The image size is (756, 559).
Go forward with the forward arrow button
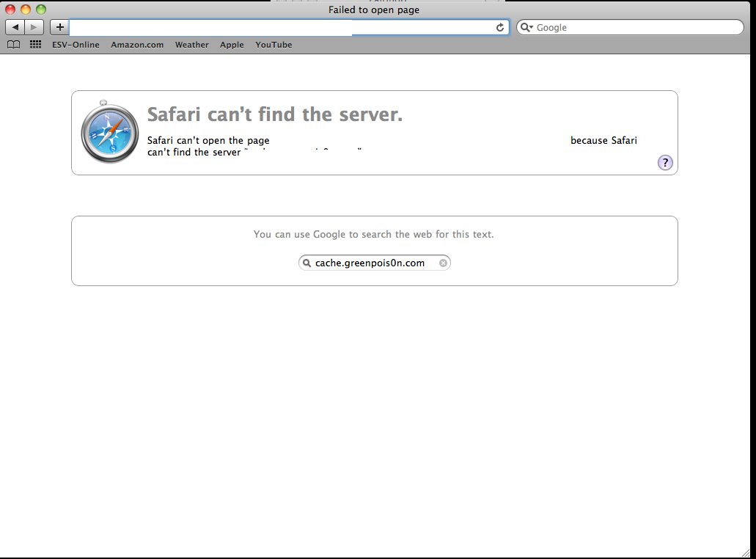[x=34, y=27]
